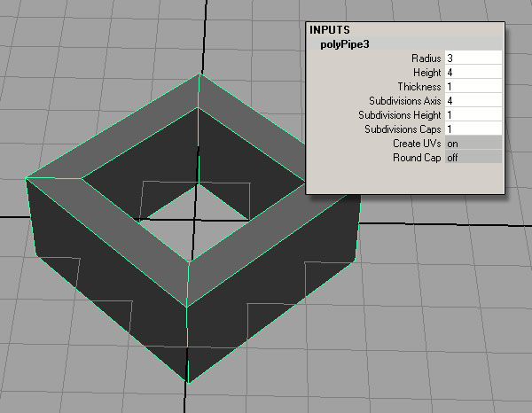Click the Subdivisions Height value field
This screenshot has height=413, width=532.
click(473, 115)
